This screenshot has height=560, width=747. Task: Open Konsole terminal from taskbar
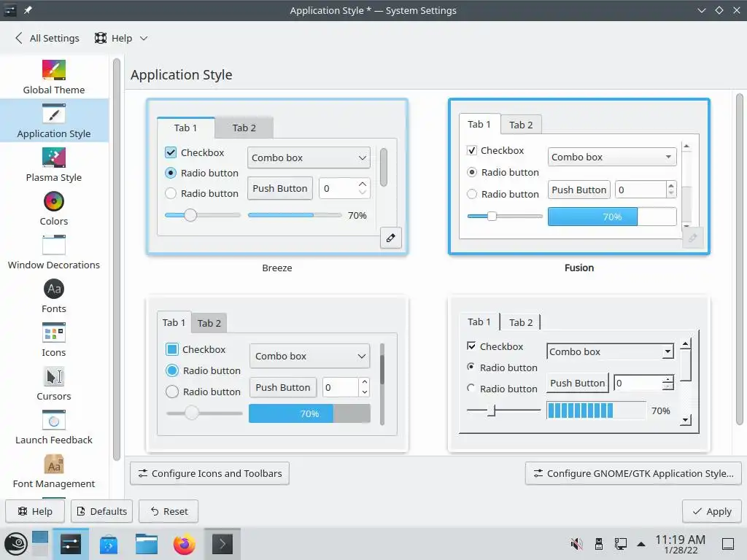point(222,544)
